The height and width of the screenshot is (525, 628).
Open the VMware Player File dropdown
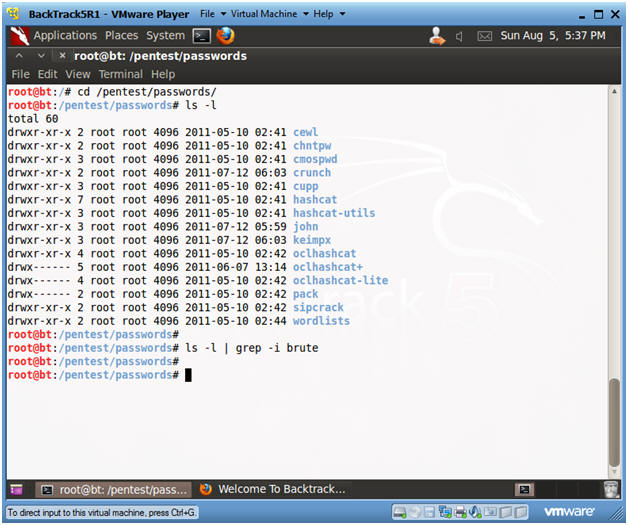coord(213,14)
